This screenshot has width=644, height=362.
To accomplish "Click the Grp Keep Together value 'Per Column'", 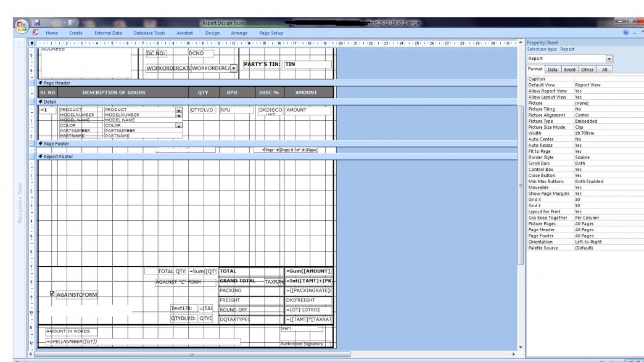I will pyautogui.click(x=587, y=218).
